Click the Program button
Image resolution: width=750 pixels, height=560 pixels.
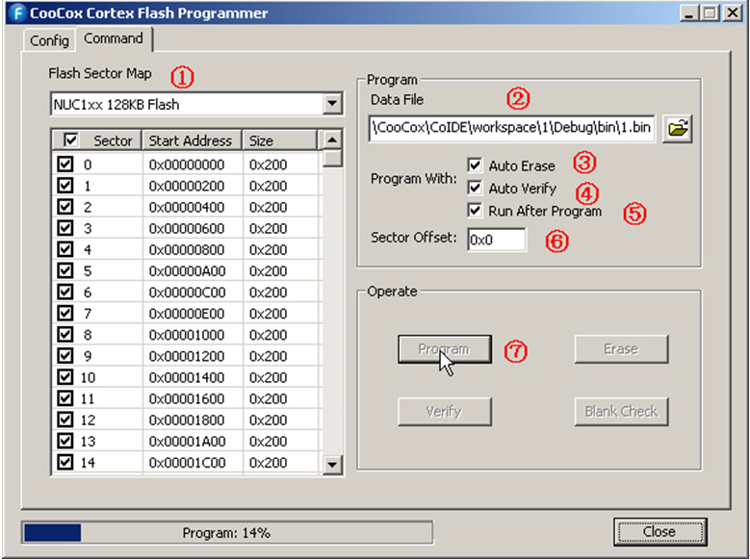pyautogui.click(x=445, y=349)
